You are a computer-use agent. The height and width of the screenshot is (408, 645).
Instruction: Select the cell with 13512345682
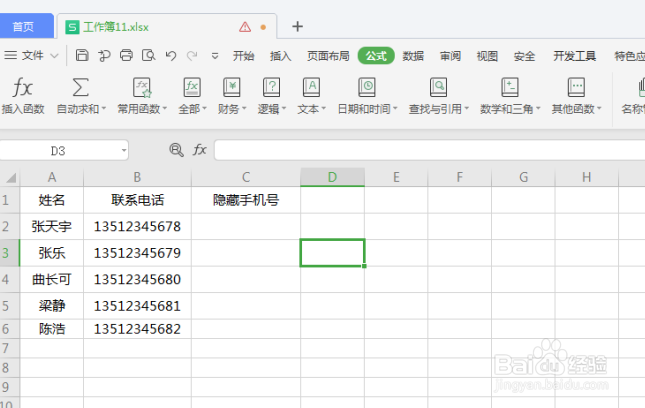click(x=137, y=329)
